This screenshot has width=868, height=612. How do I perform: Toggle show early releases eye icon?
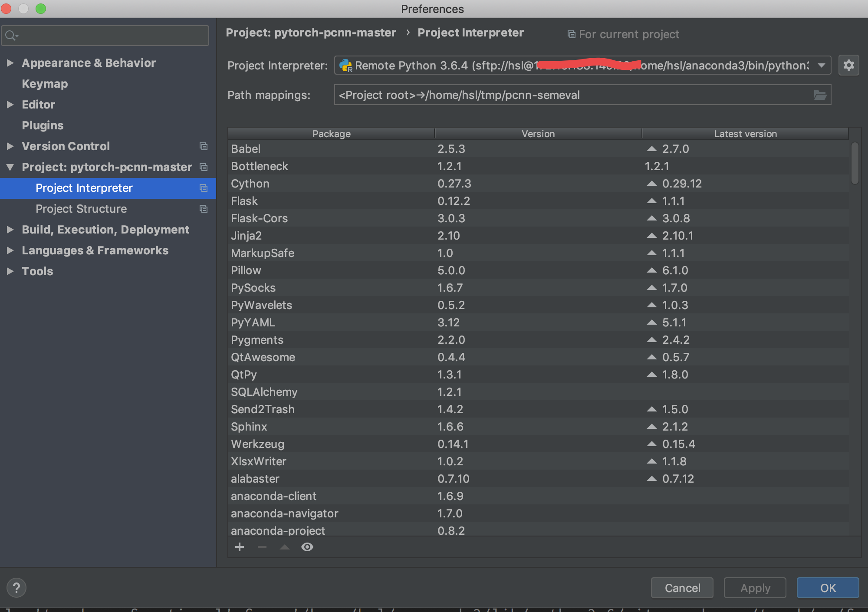click(x=307, y=547)
